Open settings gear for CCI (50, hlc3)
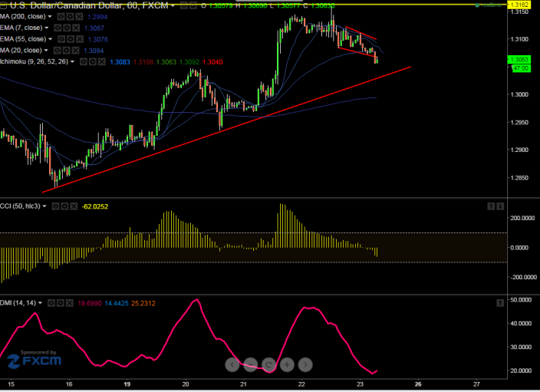 (64, 206)
